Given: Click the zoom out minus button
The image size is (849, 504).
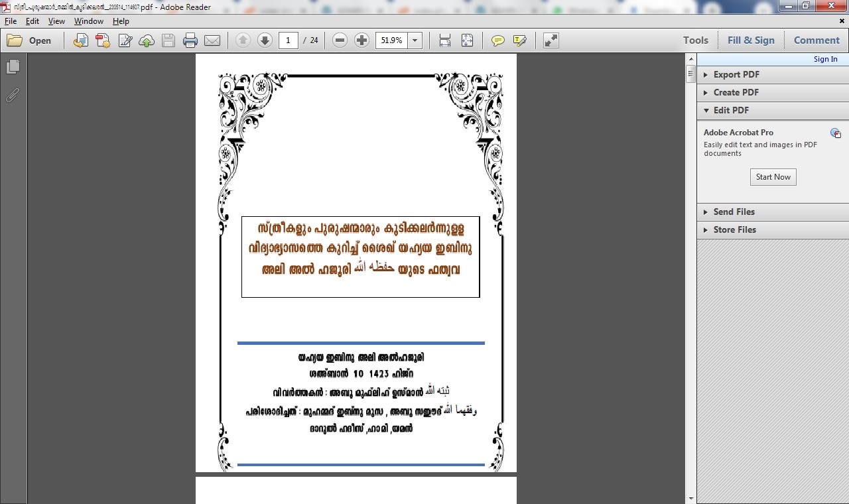Looking at the screenshot, I should click(x=340, y=40).
